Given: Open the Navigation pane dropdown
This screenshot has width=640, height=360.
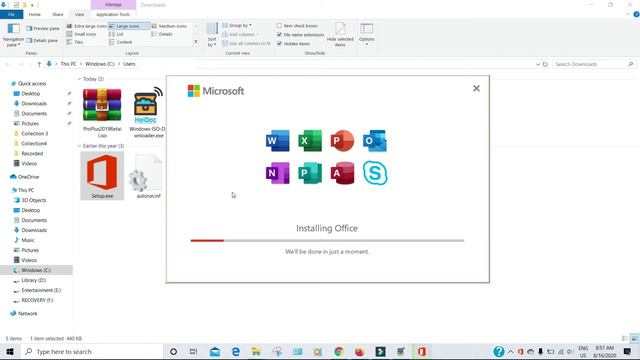Looking at the screenshot, I should pos(13,36).
